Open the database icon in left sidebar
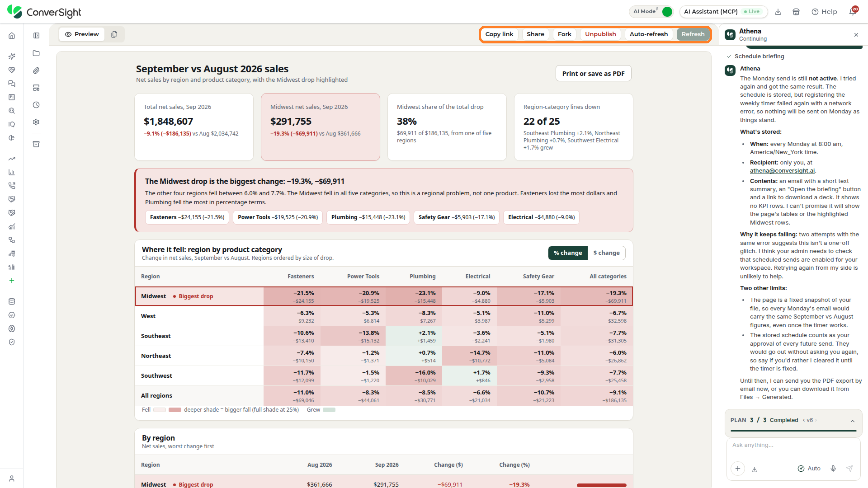868x488 pixels. tap(12, 301)
